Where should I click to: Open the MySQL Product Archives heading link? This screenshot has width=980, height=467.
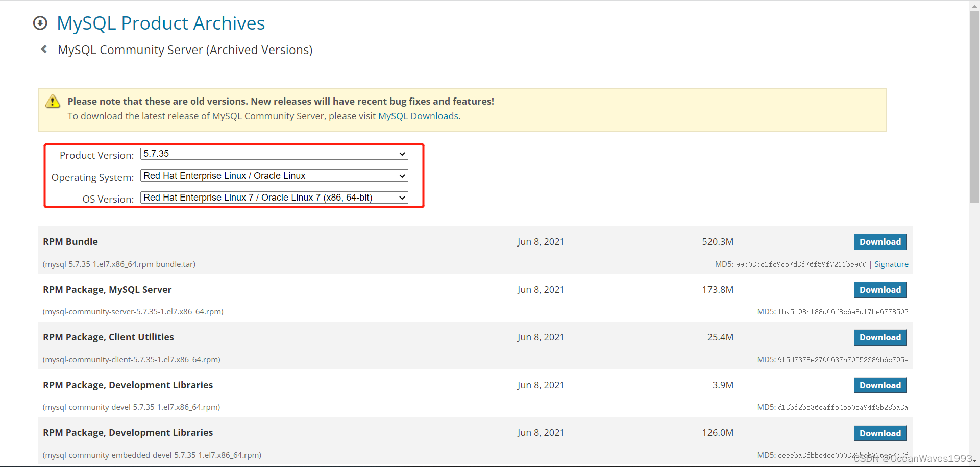tap(161, 23)
